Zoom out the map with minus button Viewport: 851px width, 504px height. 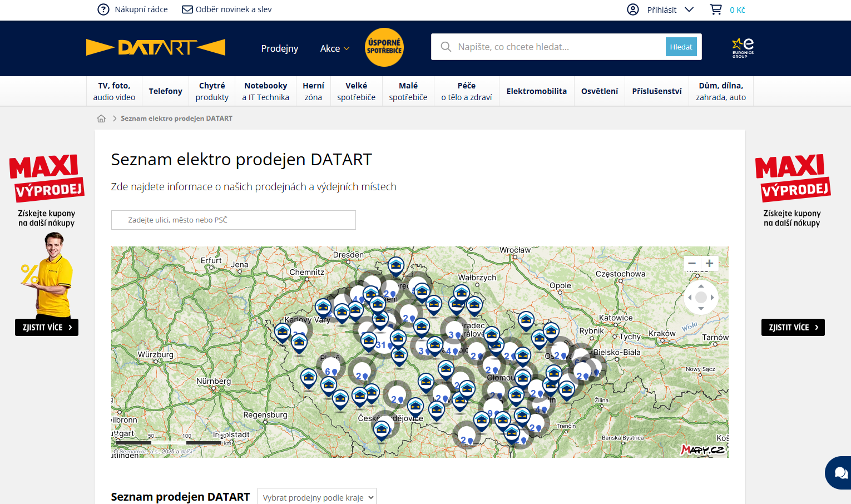[x=692, y=263]
